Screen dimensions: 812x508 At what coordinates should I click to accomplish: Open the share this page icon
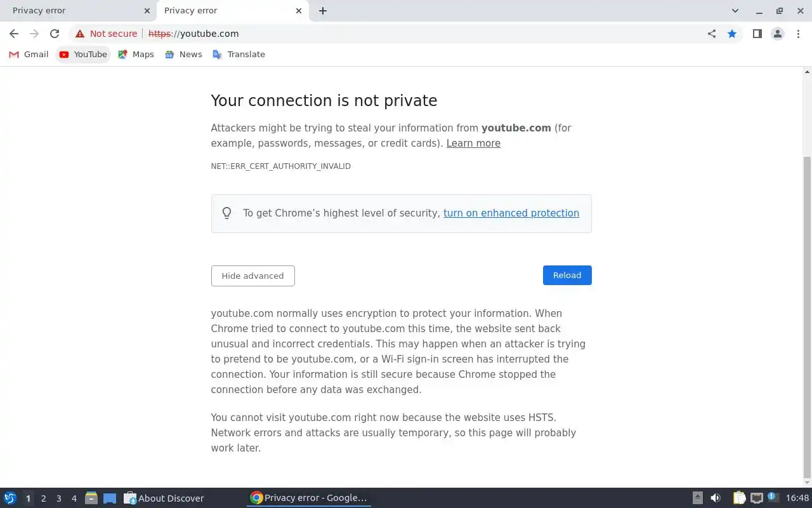click(x=712, y=34)
